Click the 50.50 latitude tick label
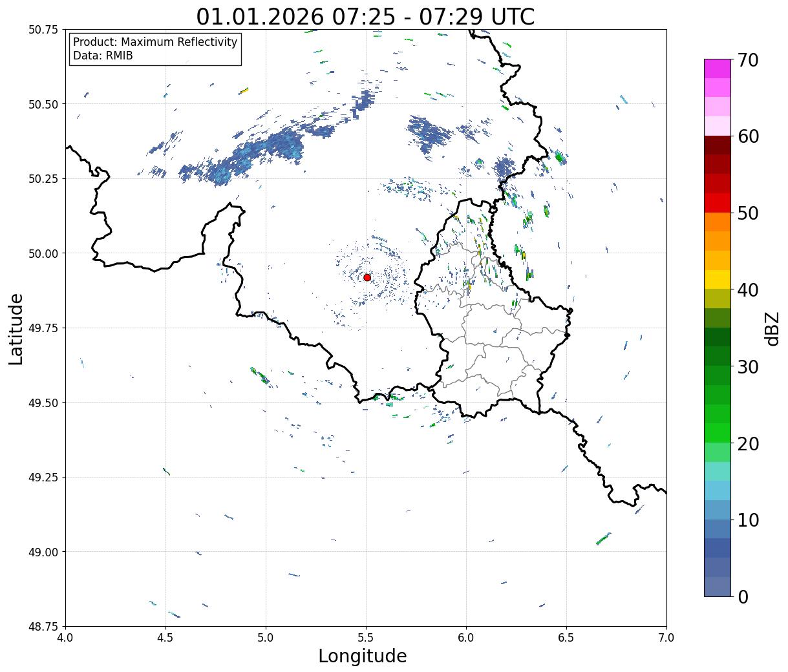 click(44, 104)
